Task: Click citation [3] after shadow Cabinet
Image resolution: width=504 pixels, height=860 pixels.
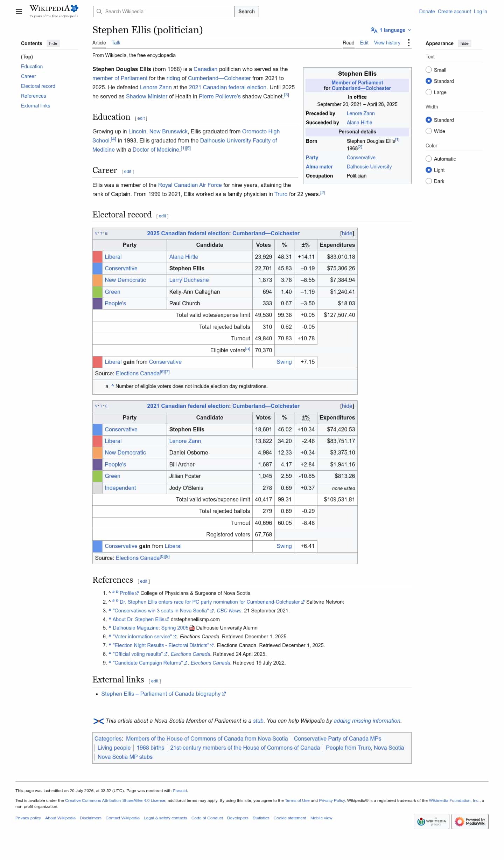Action: pos(286,95)
